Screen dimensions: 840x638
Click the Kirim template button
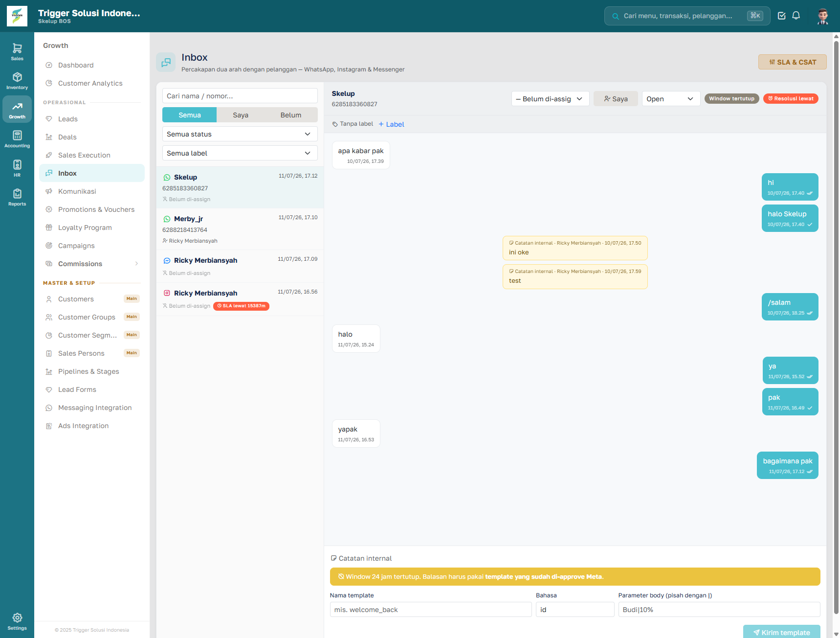pos(781,632)
